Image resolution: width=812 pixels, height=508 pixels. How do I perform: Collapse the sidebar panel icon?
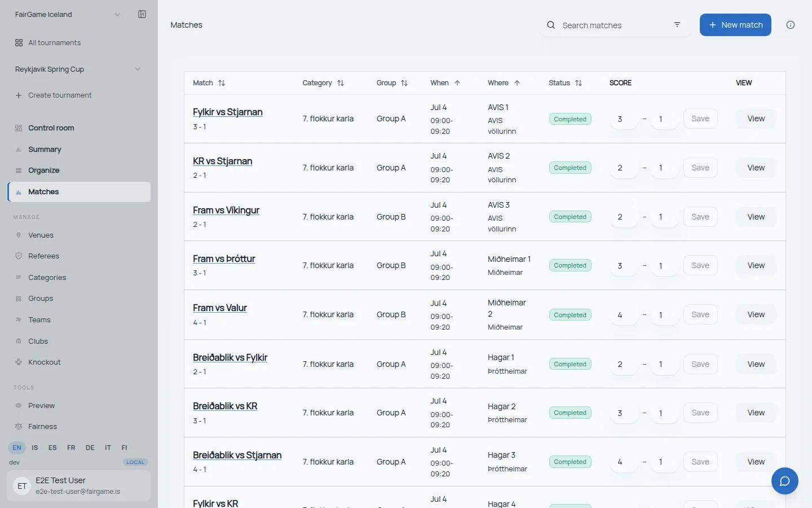[142, 14]
